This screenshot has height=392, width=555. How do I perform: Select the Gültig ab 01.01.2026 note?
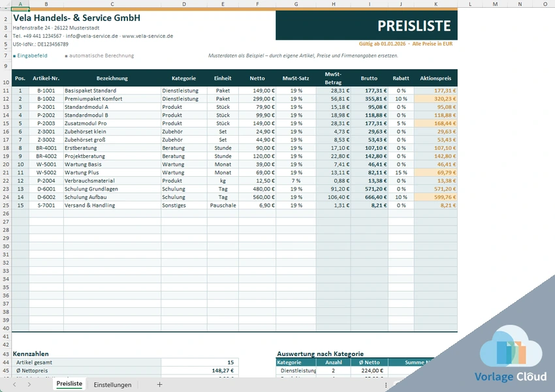tap(382, 44)
